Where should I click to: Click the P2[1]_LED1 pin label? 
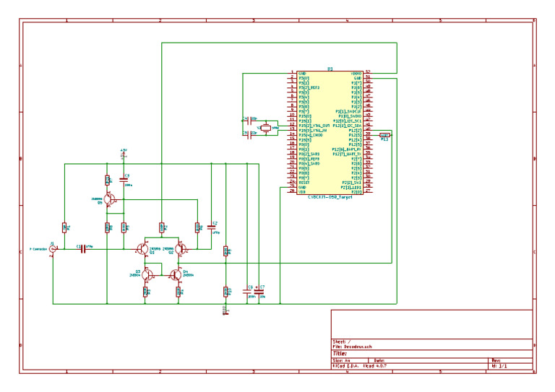(351, 188)
